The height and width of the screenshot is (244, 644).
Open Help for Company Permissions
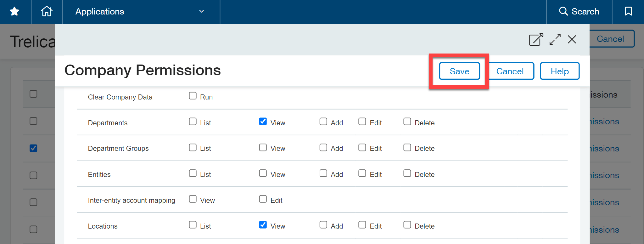click(560, 71)
